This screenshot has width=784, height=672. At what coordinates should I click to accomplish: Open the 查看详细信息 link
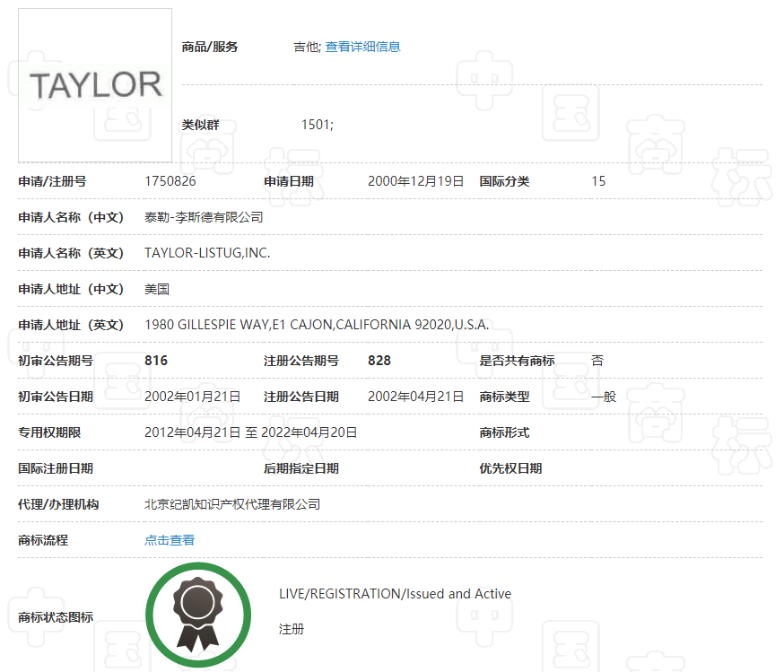click(x=362, y=47)
